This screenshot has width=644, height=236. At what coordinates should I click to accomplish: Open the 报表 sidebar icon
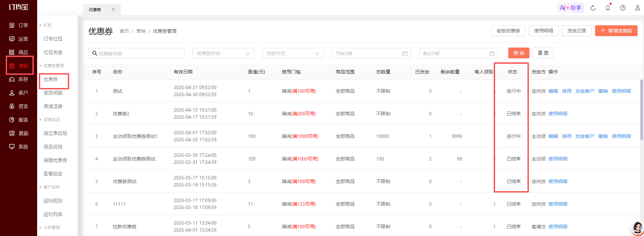tap(12, 120)
